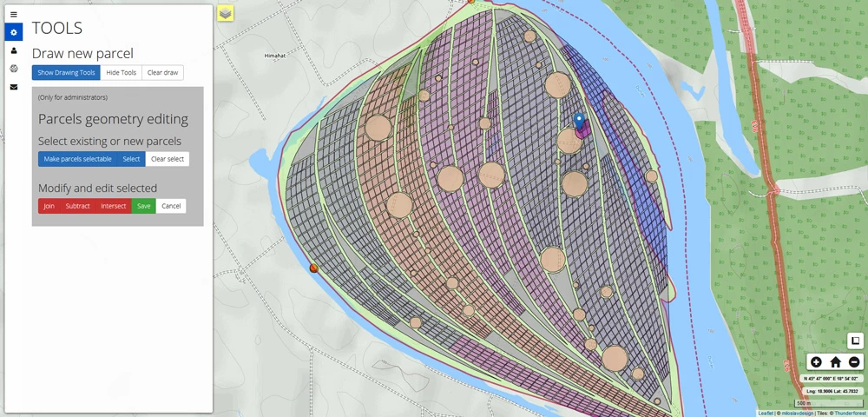Click Clear draw button
The image size is (868, 417).
click(162, 73)
